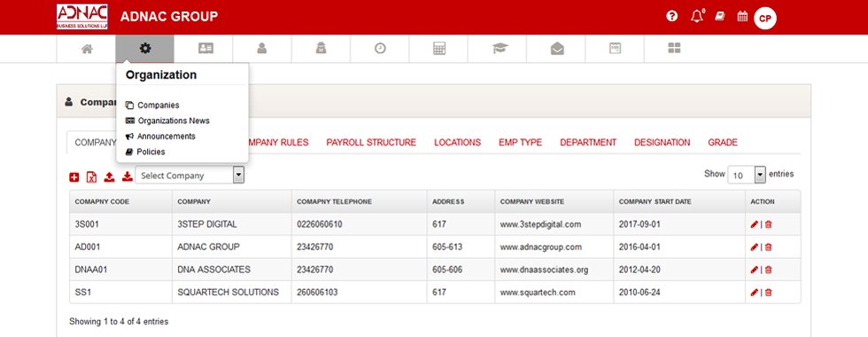Open the person-with-hat icon in the nav bar

coord(321,49)
